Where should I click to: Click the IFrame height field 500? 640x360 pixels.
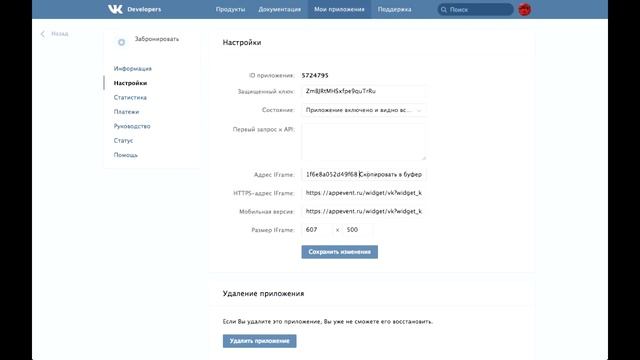pyautogui.click(x=358, y=230)
